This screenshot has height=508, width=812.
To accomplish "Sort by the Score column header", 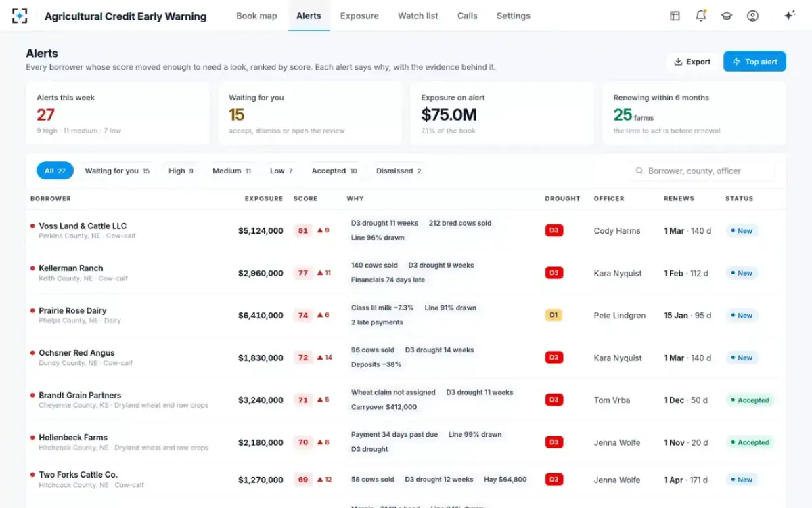I will click(305, 198).
